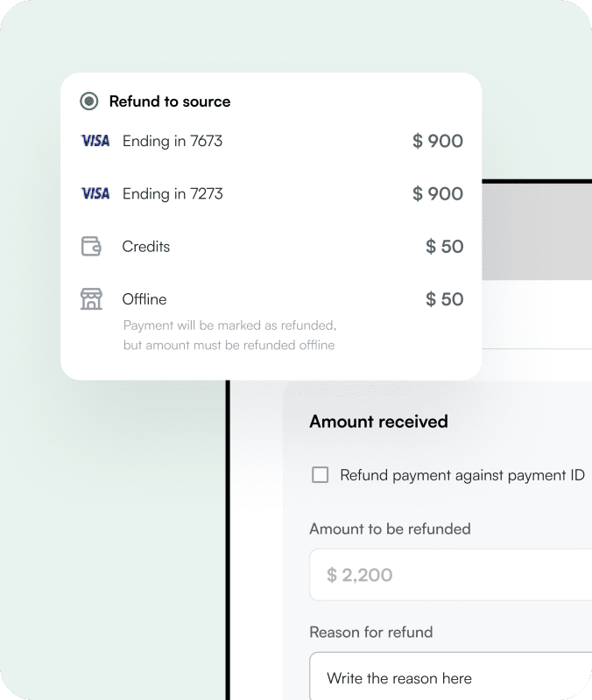Click the Credits wallet icon

[x=91, y=247]
